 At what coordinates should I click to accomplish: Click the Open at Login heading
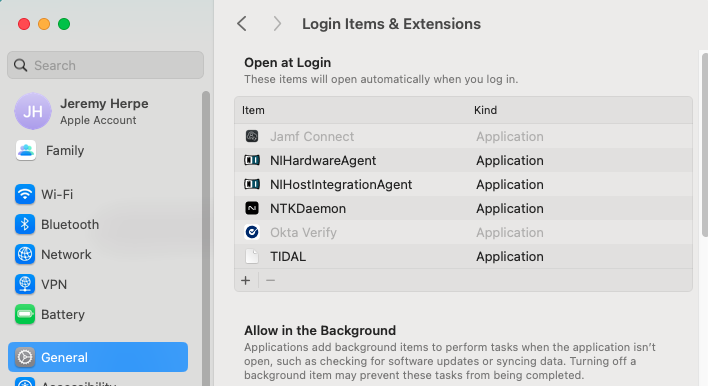tap(288, 62)
